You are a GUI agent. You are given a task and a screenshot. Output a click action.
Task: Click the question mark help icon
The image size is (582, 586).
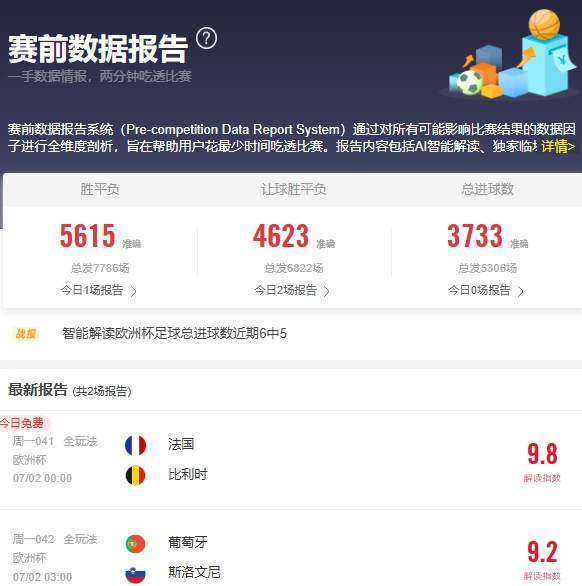tap(206, 38)
